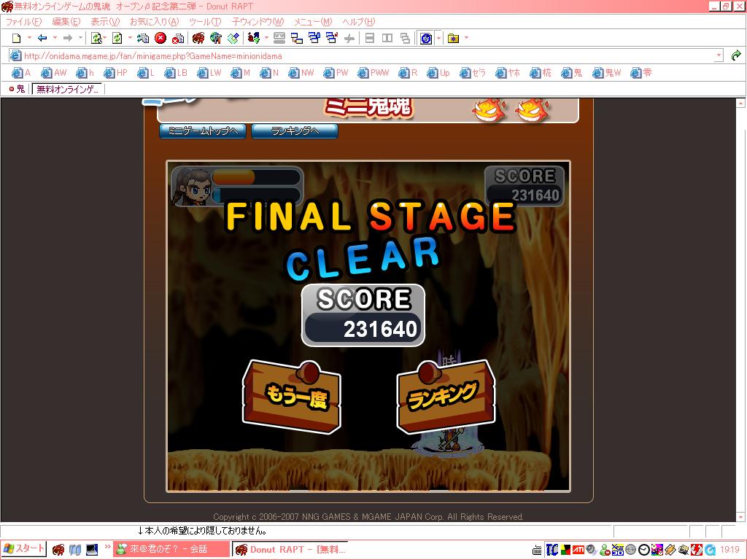747x560 pixels.
Task: Expand the back history dropdown arrow
Action: [x=55, y=38]
